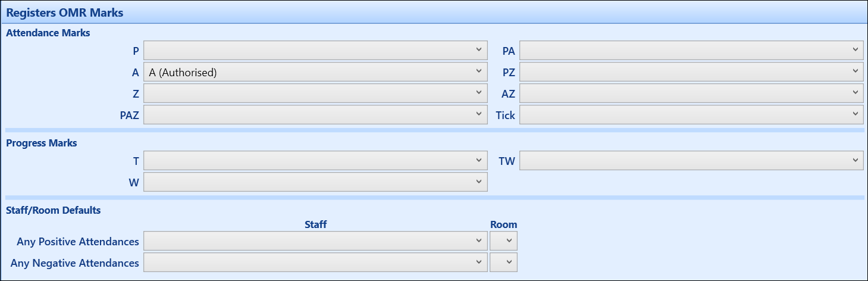Viewport: 868px width, 281px height.
Task: Expand the Z attendance mark dropdown
Action: click(315, 93)
